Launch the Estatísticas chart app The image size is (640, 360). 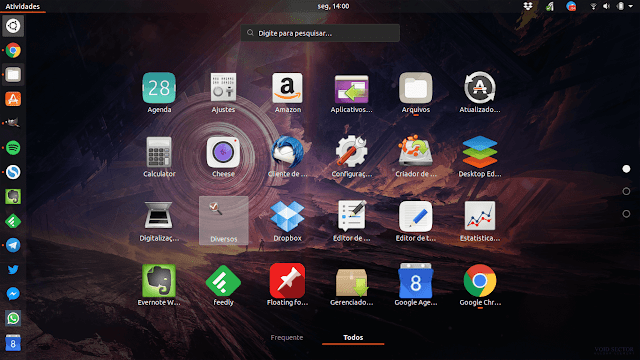[x=480, y=216]
